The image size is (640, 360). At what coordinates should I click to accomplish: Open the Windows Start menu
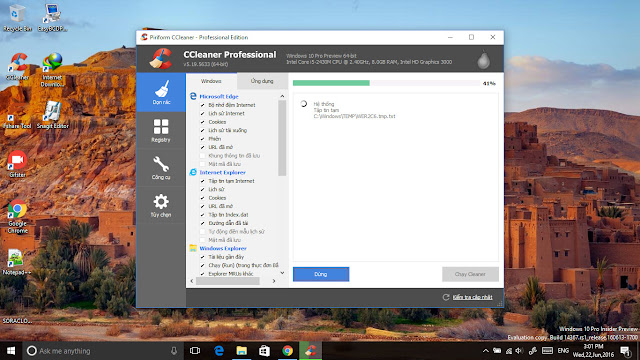pyautogui.click(x=11, y=351)
